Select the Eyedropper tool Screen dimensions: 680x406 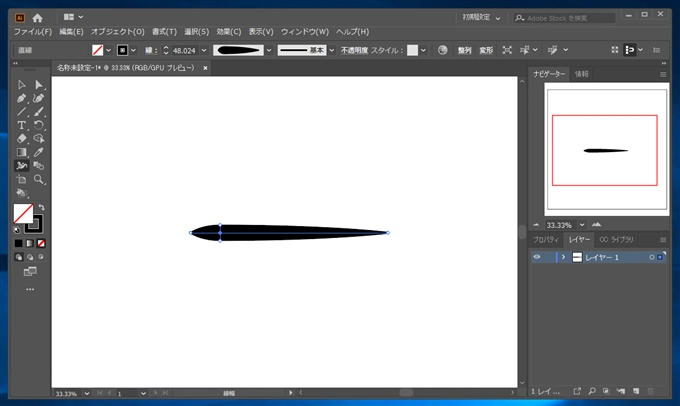pyautogui.click(x=39, y=152)
